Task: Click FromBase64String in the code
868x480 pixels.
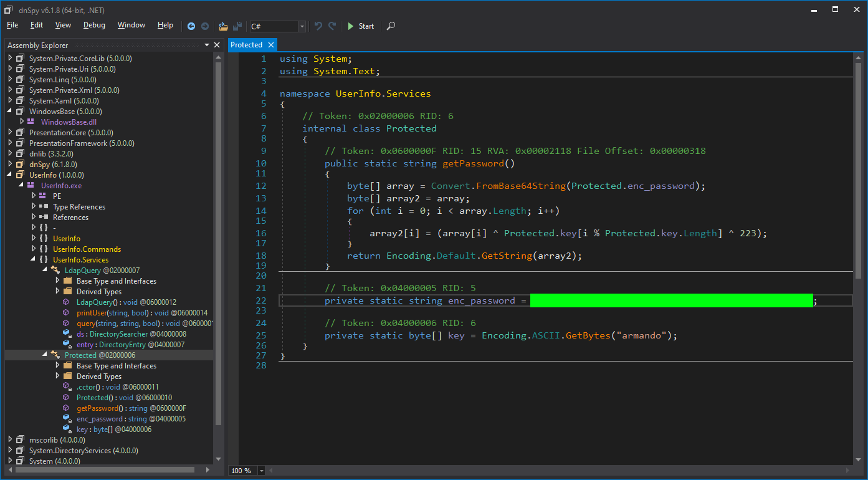Action: (x=521, y=186)
